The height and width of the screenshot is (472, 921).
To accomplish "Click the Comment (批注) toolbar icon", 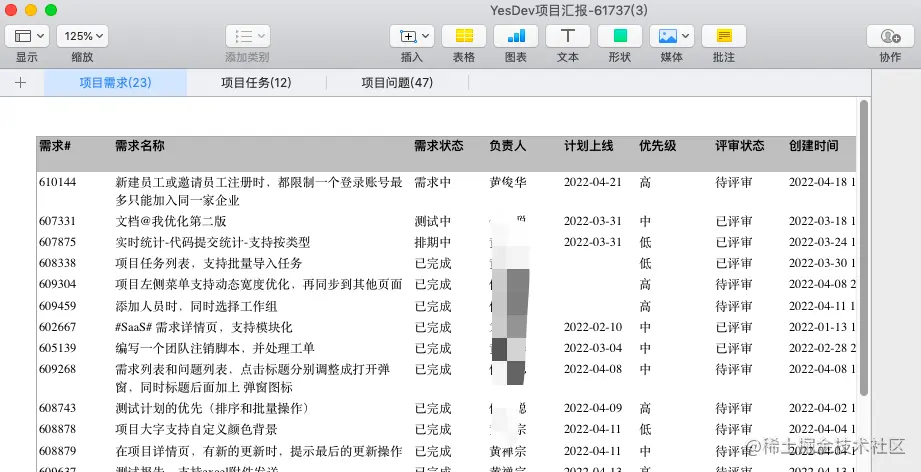I will pos(724,36).
